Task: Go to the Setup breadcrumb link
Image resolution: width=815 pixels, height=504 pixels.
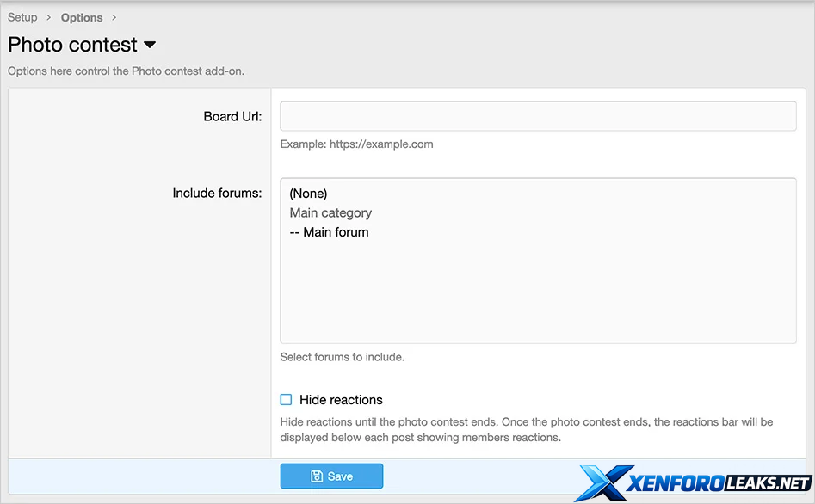Action: [22, 17]
